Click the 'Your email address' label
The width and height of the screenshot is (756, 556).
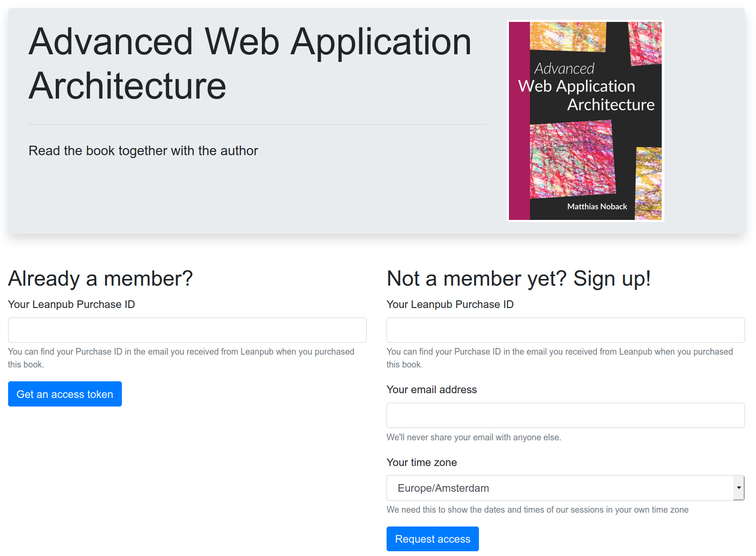[431, 389]
